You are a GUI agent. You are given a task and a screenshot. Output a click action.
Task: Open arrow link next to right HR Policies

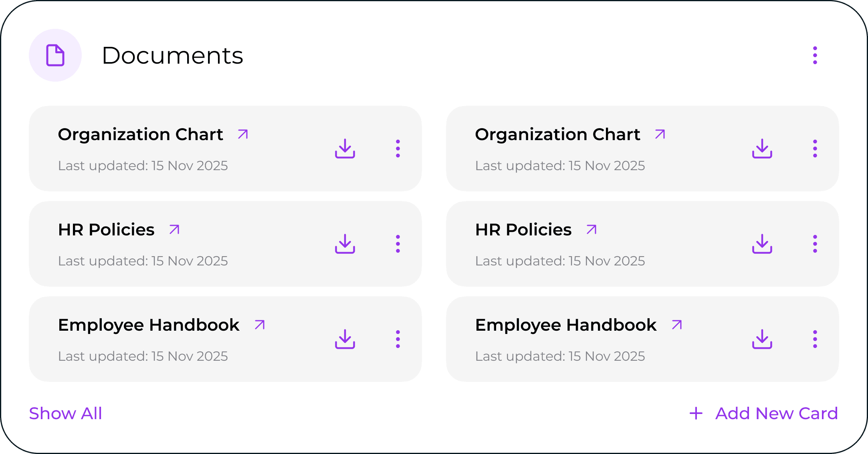(591, 229)
